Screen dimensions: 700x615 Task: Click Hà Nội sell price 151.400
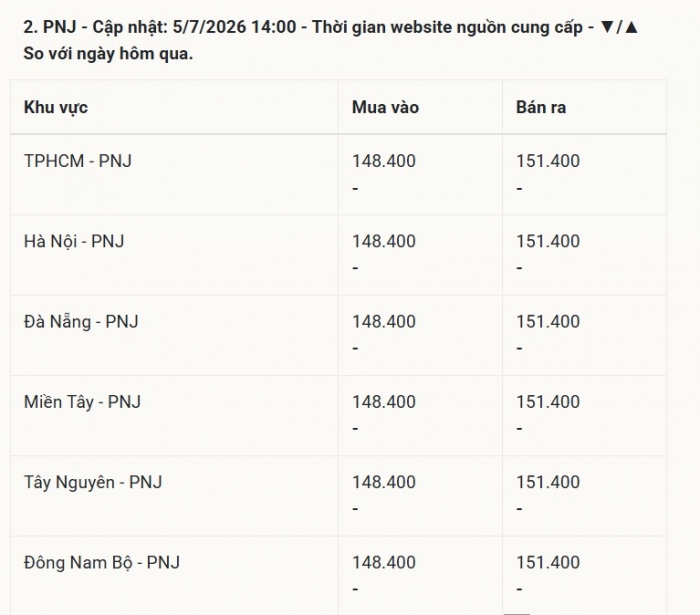pyautogui.click(x=548, y=241)
